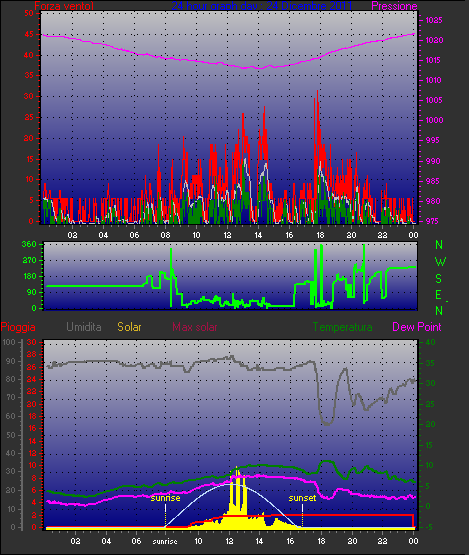Select the green Temperatura legend label
469x555 pixels.
342,327
